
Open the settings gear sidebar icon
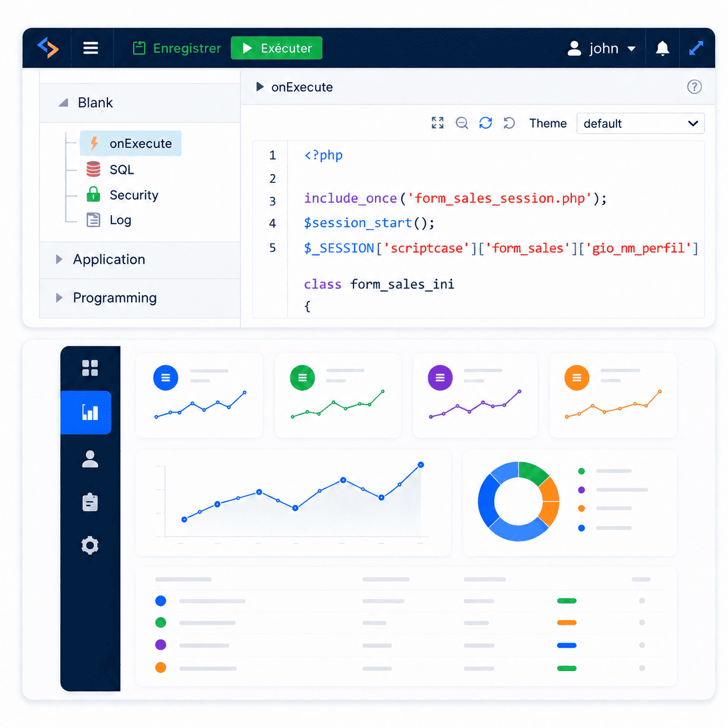(90, 546)
